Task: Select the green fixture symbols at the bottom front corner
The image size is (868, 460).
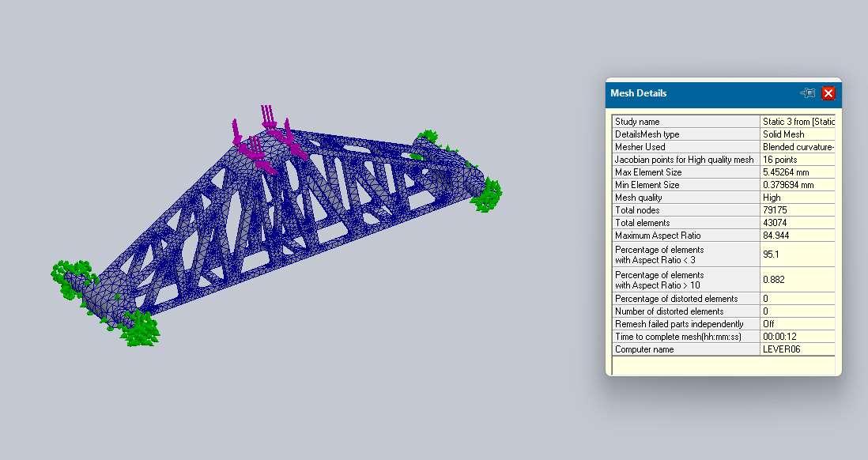Action: coord(139,329)
